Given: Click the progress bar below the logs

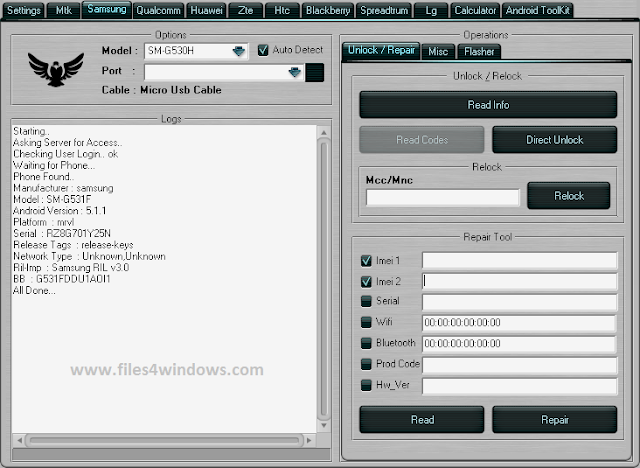Looking at the screenshot, I should coord(171,454).
